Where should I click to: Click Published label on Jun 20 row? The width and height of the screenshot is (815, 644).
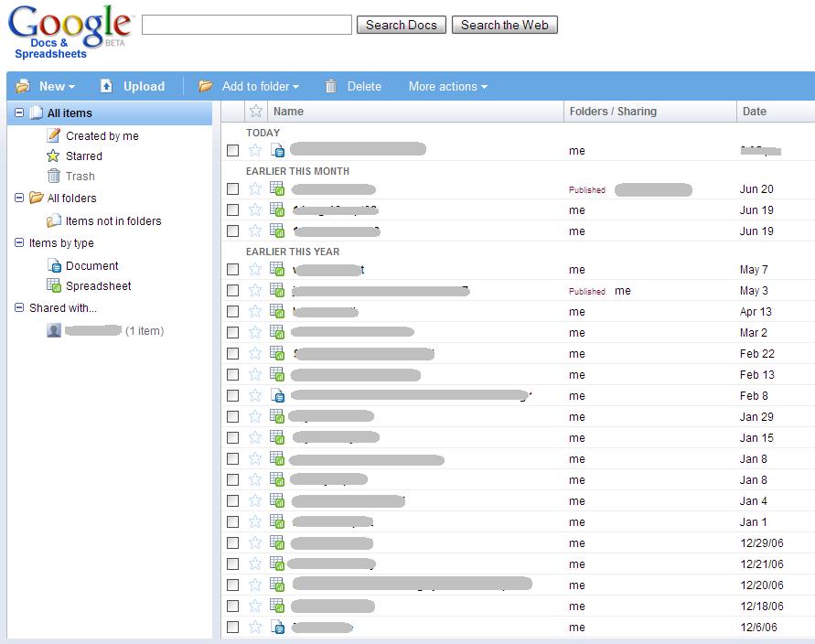(587, 189)
